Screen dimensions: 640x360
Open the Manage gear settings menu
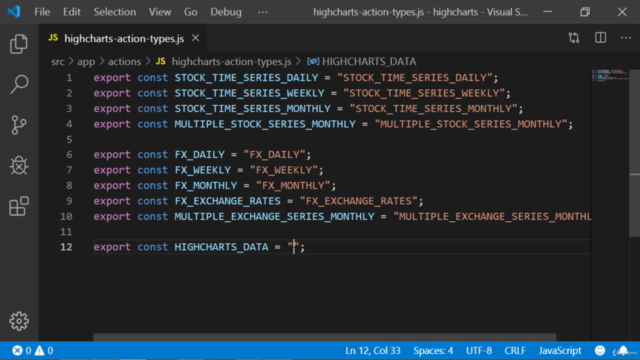tap(19, 321)
